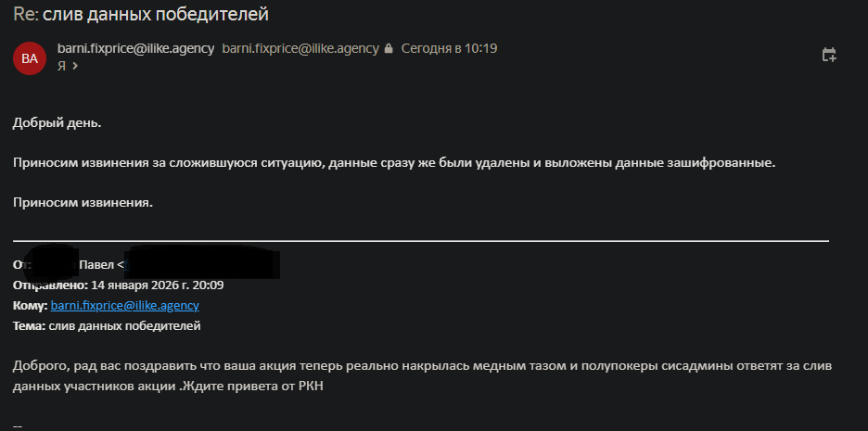Click the paragraph about deleted data
The image size is (868, 431).
(x=393, y=162)
